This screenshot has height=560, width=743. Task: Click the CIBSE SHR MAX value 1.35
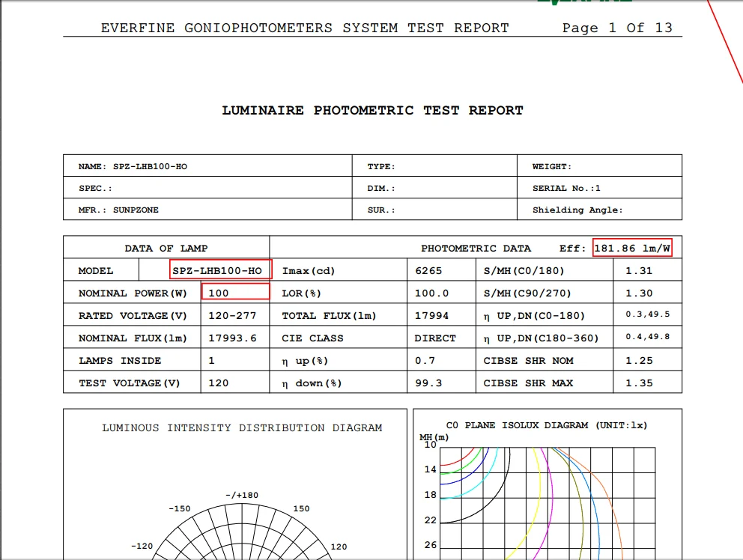coord(639,383)
